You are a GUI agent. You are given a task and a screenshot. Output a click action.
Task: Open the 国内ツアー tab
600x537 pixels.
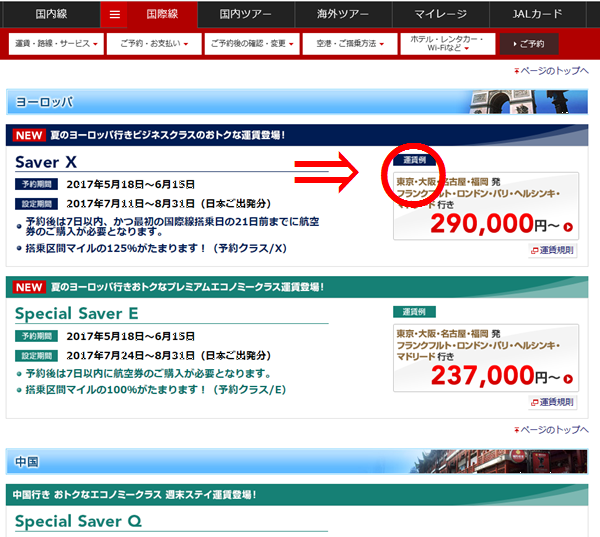246,14
